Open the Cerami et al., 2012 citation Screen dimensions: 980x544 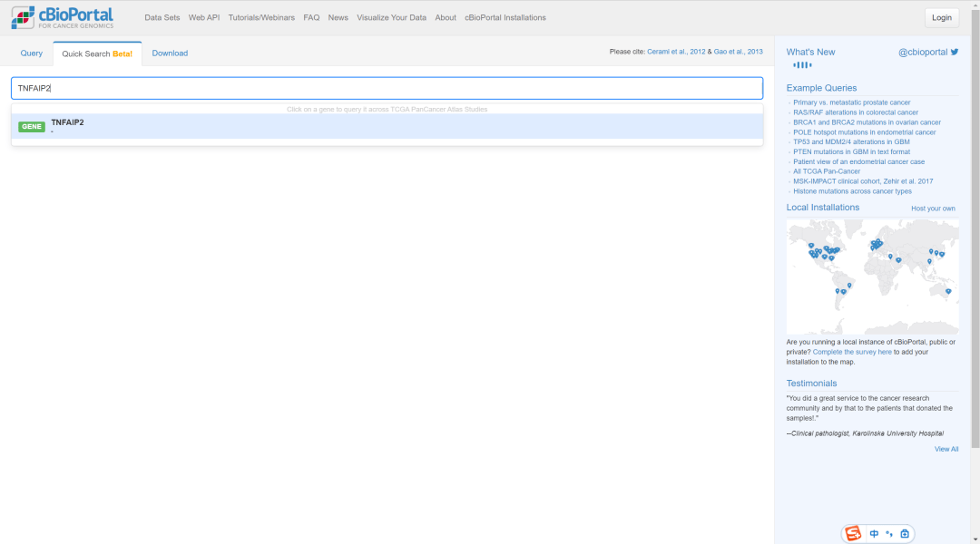(676, 53)
